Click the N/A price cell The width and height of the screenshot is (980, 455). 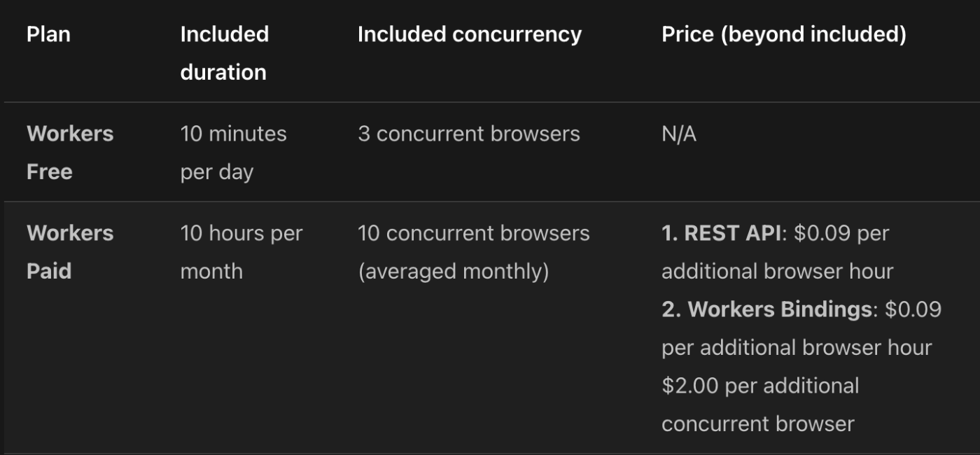[x=678, y=134]
